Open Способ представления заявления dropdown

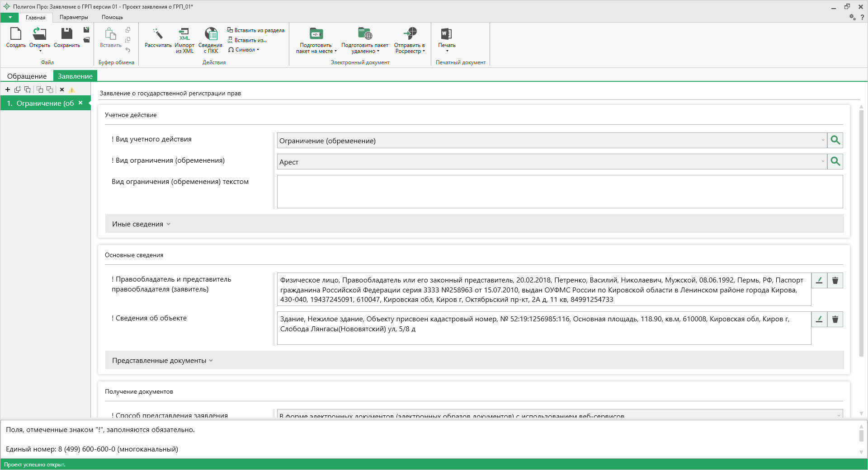[560, 414]
